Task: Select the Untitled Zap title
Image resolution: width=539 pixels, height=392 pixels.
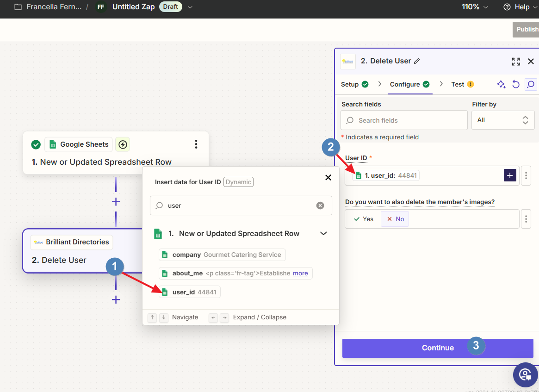Action: pos(133,7)
